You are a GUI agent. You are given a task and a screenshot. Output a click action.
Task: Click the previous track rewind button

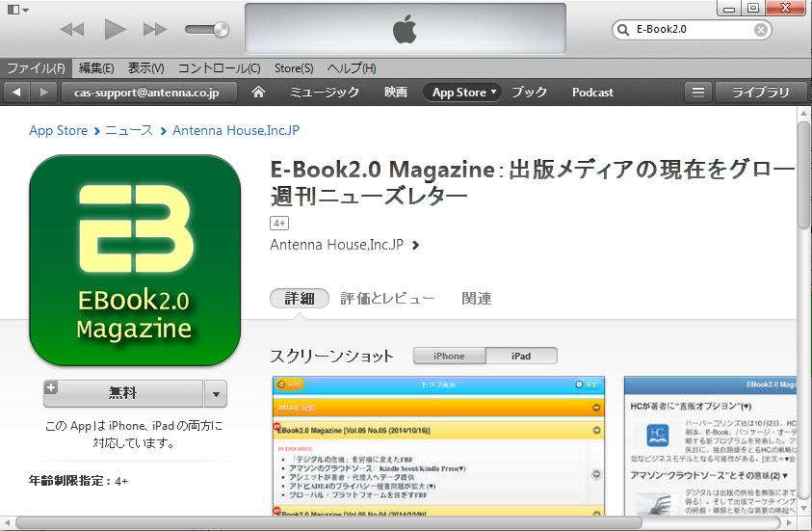click(x=72, y=30)
